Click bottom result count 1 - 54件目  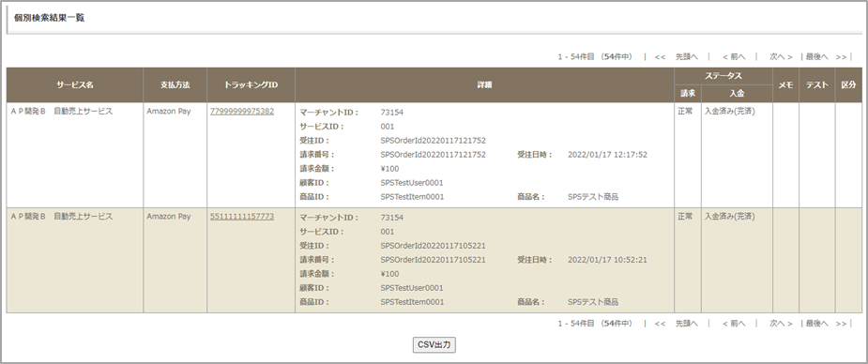click(x=576, y=324)
